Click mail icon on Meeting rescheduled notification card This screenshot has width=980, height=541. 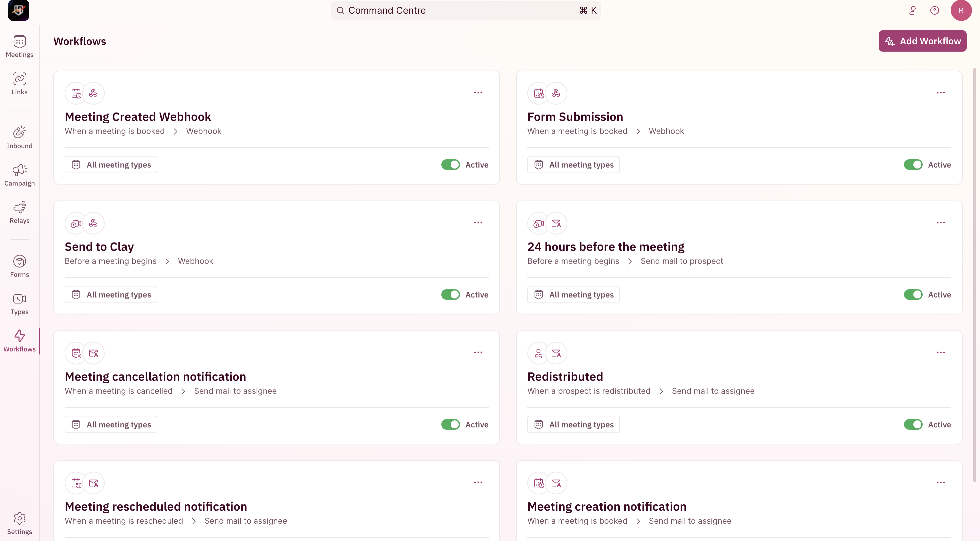point(93,483)
